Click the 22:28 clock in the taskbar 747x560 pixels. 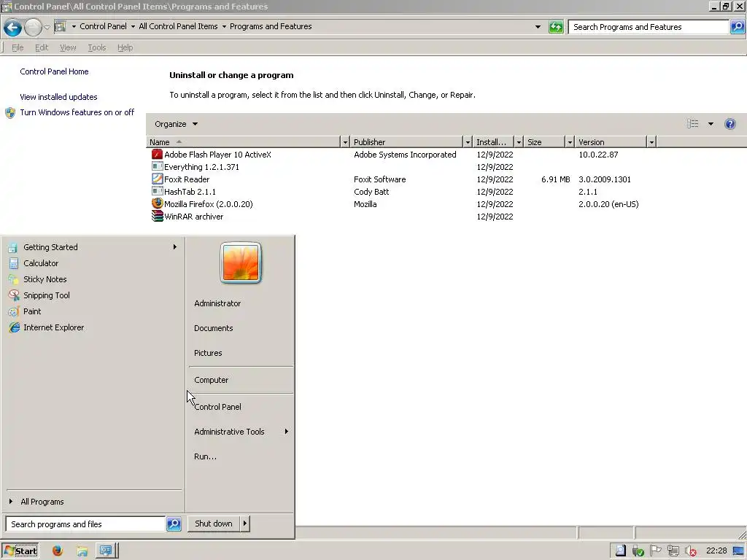click(716, 551)
